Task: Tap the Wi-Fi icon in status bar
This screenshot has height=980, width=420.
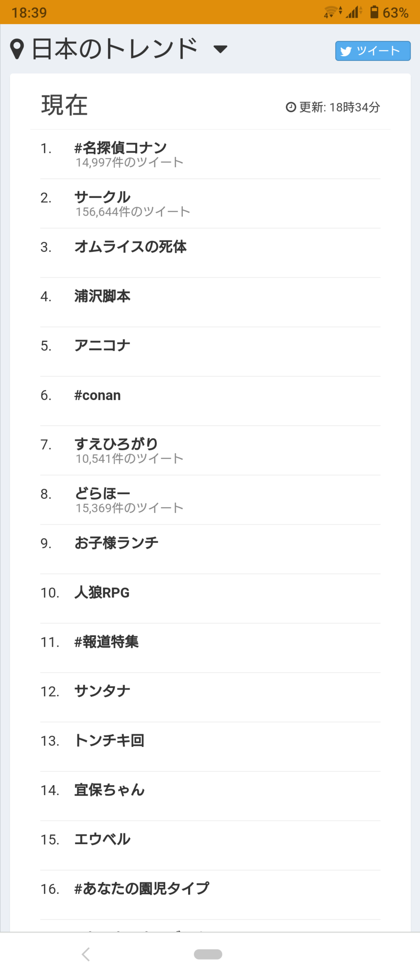Action: [331, 12]
